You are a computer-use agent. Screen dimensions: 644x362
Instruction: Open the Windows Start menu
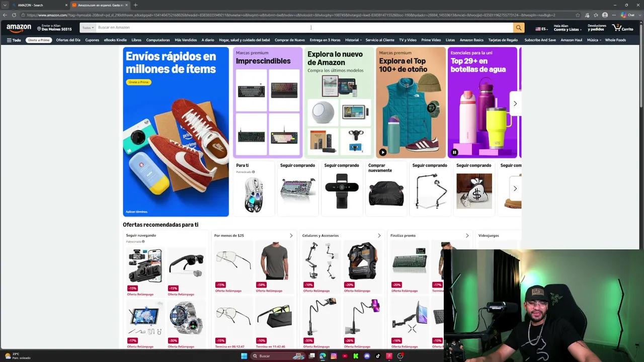click(244, 356)
